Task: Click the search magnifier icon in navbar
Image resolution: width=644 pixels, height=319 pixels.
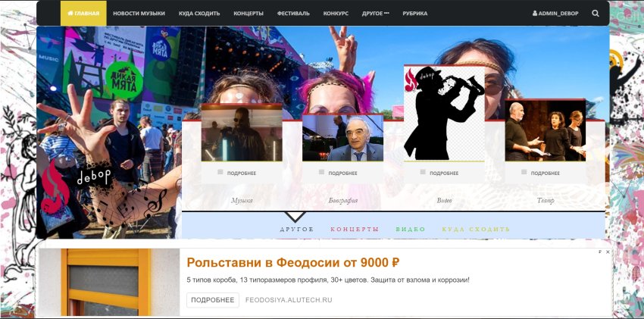Action: coord(595,14)
